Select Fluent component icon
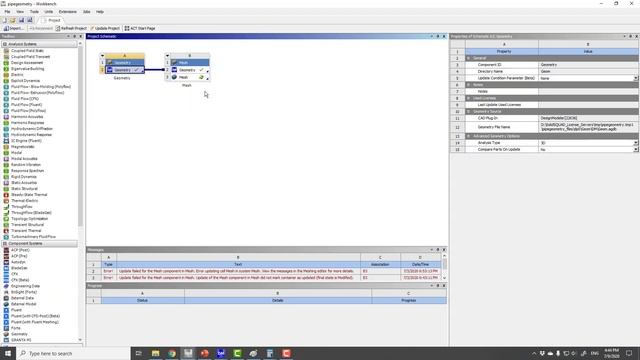Screen dimensions: 640x360 6,310
